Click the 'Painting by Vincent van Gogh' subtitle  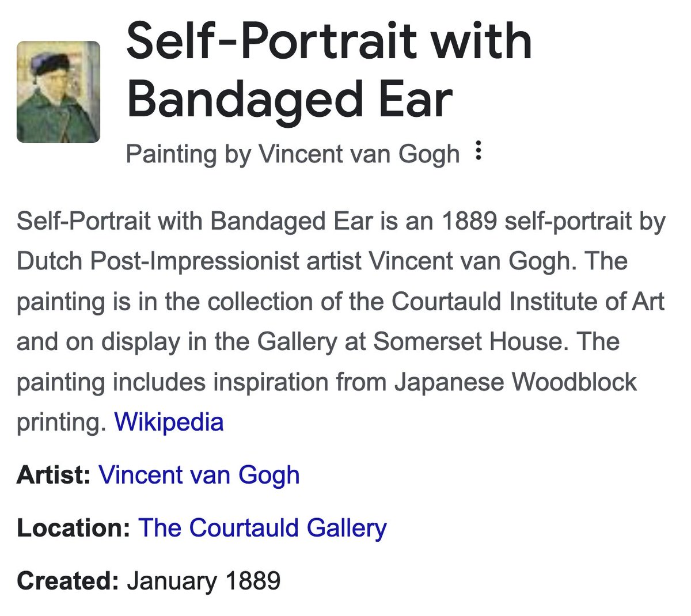tap(293, 154)
